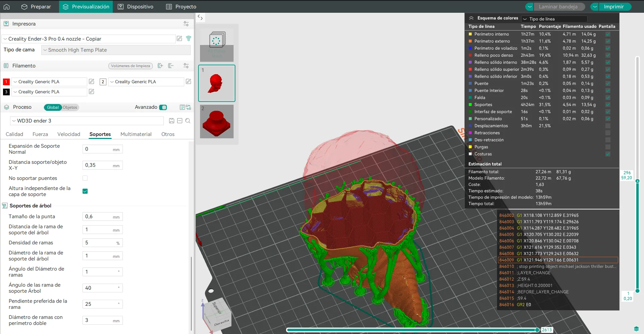This screenshot has width=644, height=334.
Task: Uncheck Altura independiente de la capa de soporte
Action: (x=85, y=191)
